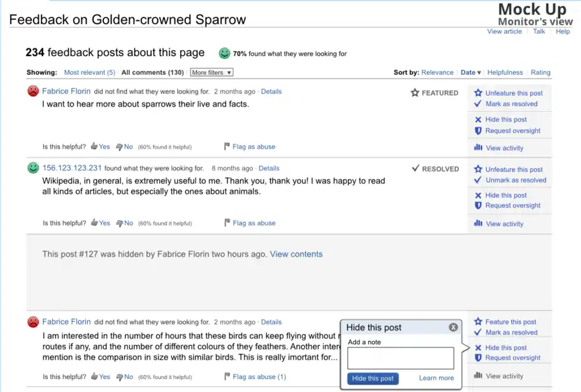The width and height of the screenshot is (581, 392).
Task: Open the View activity bar chart icon
Action: 478,148
